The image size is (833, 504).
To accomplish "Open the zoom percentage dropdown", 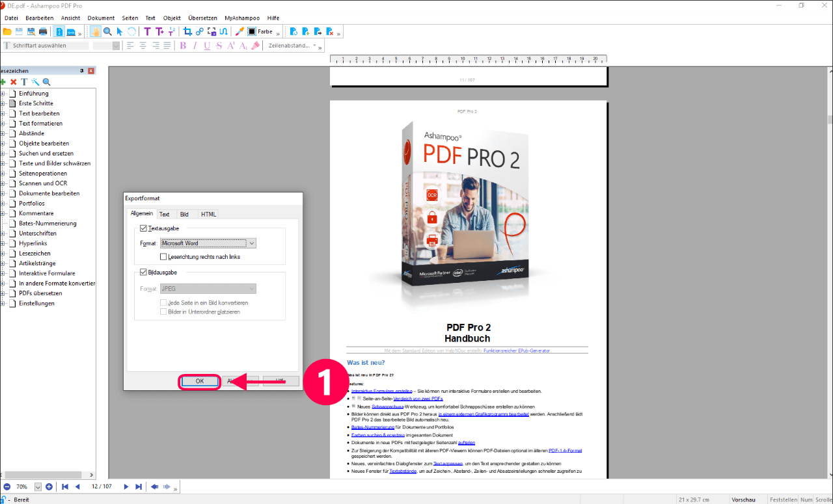I will coord(38,486).
